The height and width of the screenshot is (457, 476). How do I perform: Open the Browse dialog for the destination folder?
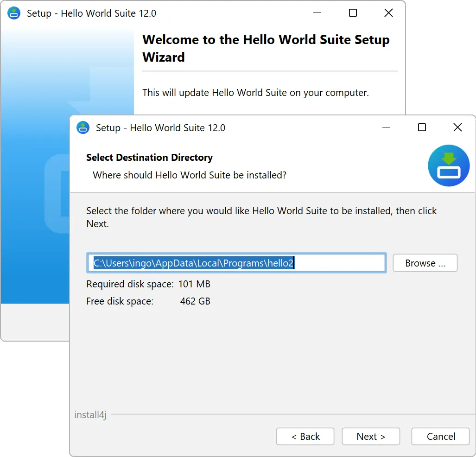point(424,263)
